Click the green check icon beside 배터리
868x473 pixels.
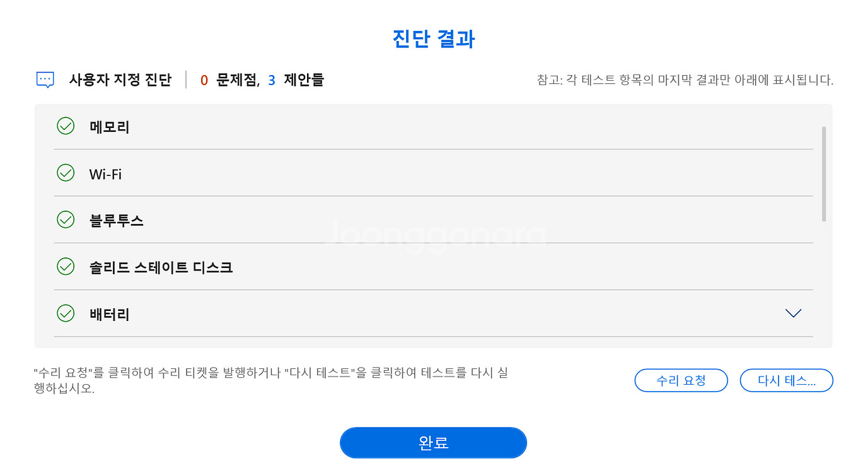pos(66,313)
